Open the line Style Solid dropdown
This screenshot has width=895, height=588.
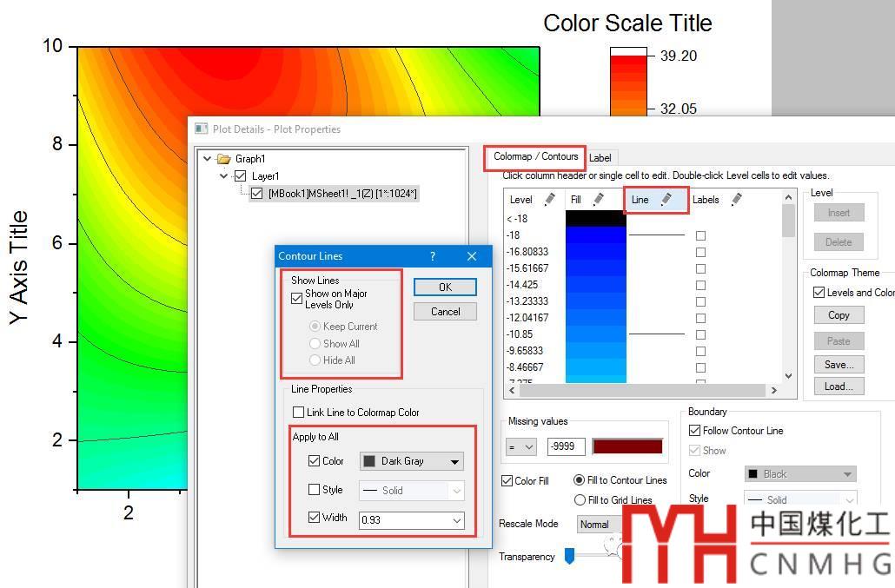tap(412, 491)
